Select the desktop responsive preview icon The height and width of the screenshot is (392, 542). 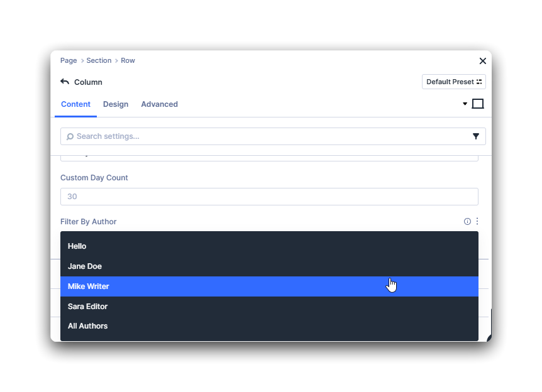(x=477, y=103)
